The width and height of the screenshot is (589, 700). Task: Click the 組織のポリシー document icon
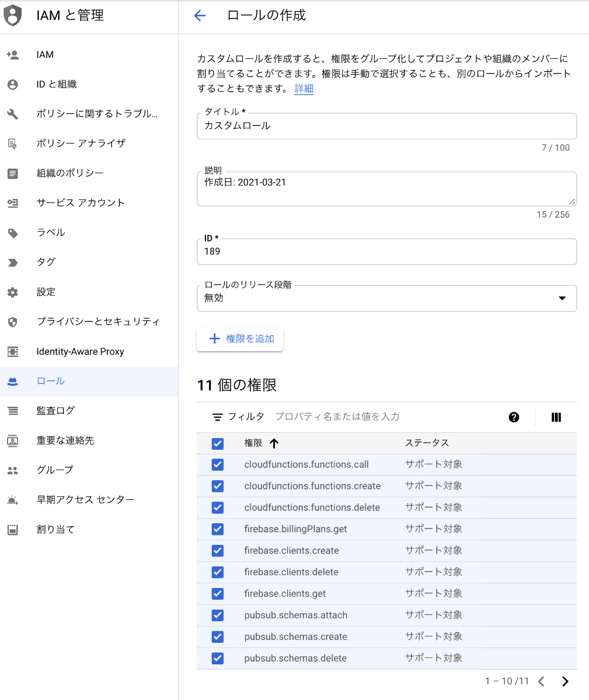click(12, 173)
